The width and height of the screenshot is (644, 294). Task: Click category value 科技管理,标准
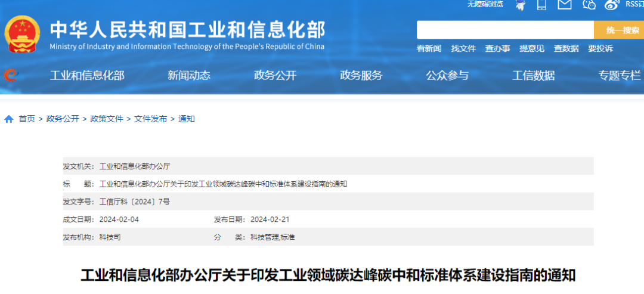click(x=273, y=237)
